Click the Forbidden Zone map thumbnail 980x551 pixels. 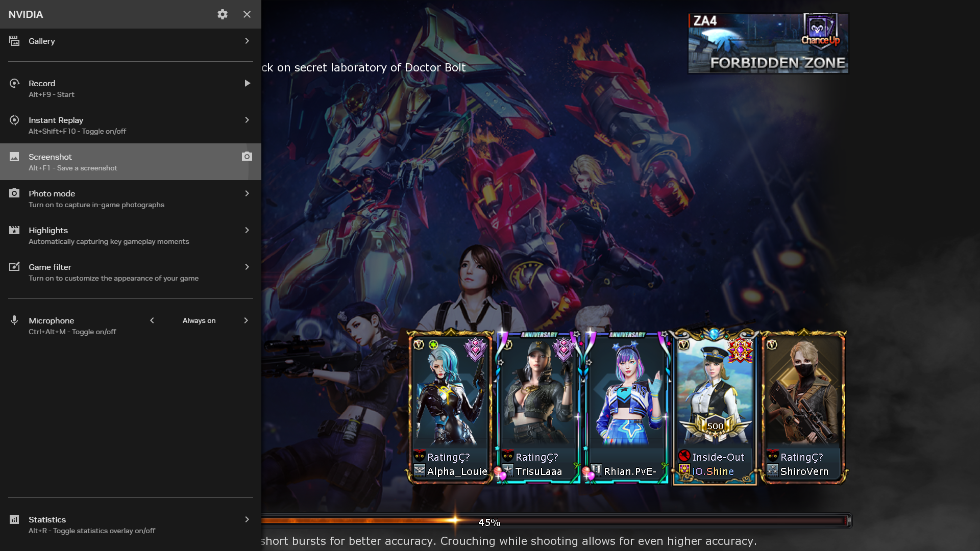768,43
